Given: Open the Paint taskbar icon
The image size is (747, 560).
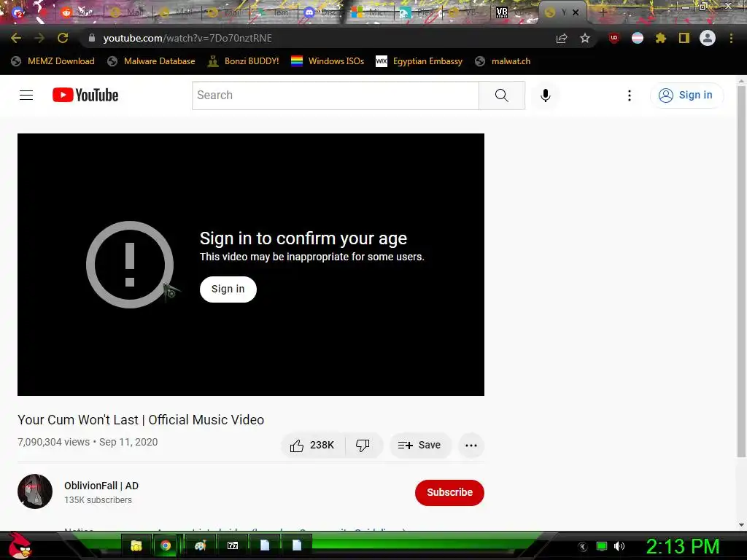Looking at the screenshot, I should pyautogui.click(x=200, y=545).
